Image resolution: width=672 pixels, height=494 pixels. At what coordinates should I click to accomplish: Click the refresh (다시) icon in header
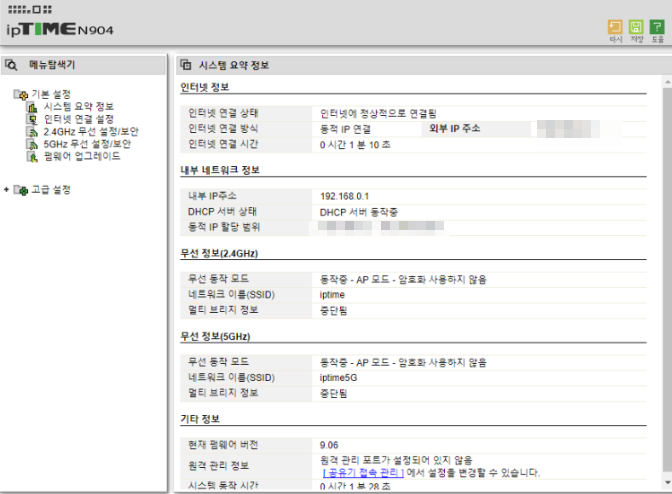(615, 27)
